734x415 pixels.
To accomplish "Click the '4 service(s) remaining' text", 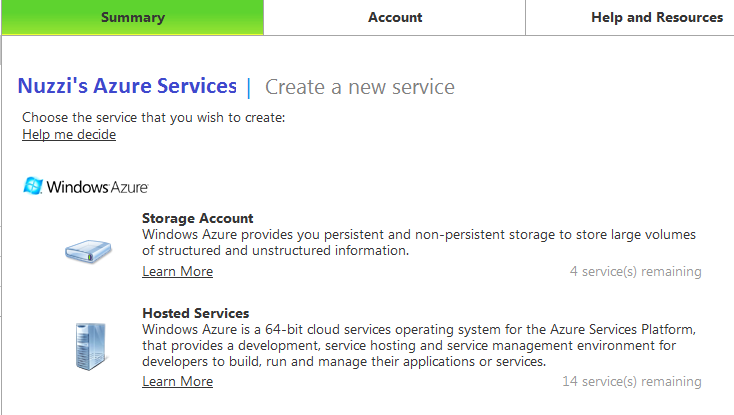I will 635,272.
